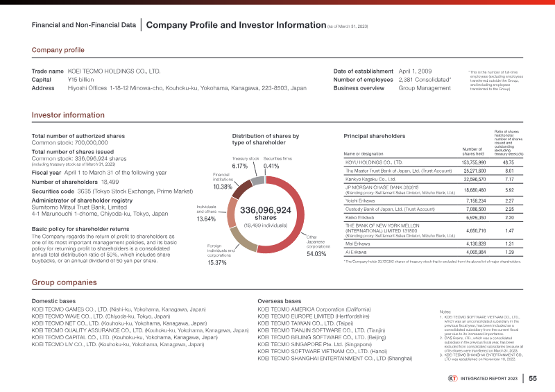Click the shares held value '153,755,990'

474,162
